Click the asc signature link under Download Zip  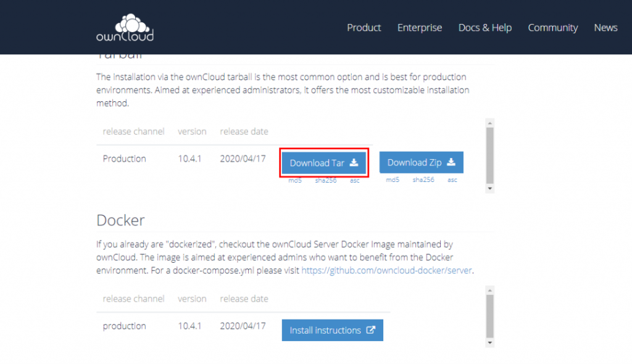coord(452,180)
